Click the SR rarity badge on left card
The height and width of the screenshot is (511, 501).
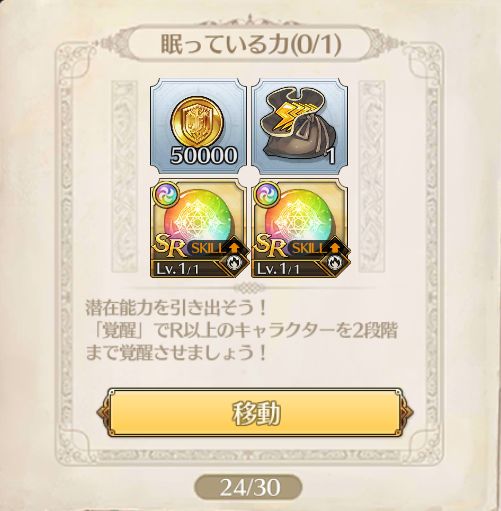(169, 246)
